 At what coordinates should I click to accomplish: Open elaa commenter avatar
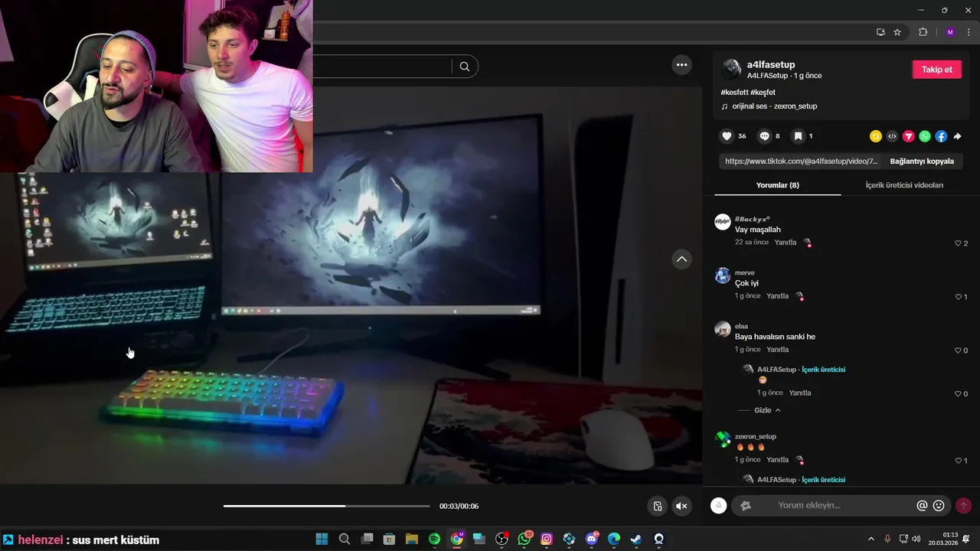point(723,329)
